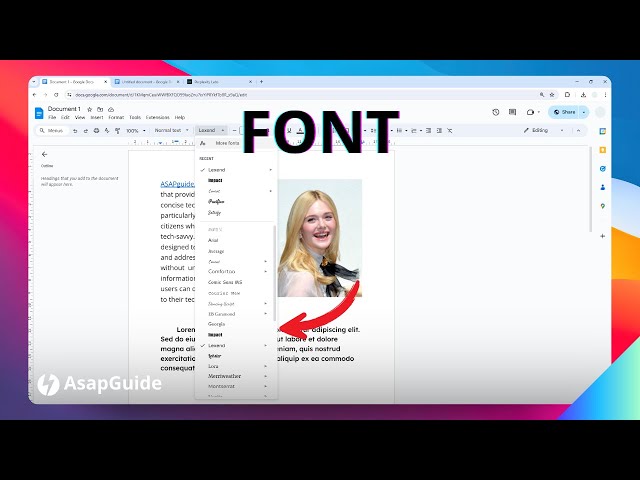640x480 pixels.
Task: Click the plus icon to get add-ons
Action: tap(602, 236)
